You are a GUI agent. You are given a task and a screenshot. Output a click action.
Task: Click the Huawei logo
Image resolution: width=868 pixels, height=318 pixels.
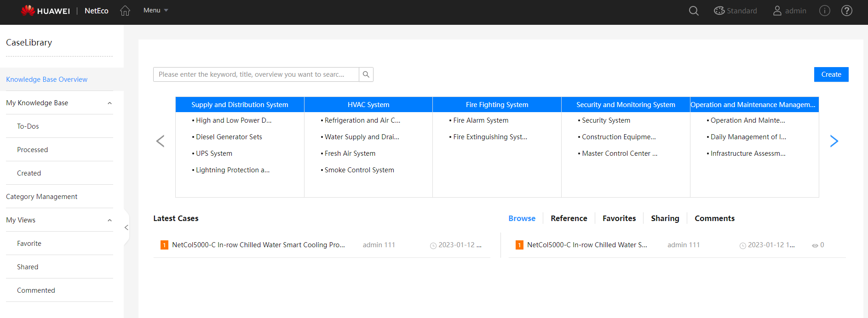point(46,11)
